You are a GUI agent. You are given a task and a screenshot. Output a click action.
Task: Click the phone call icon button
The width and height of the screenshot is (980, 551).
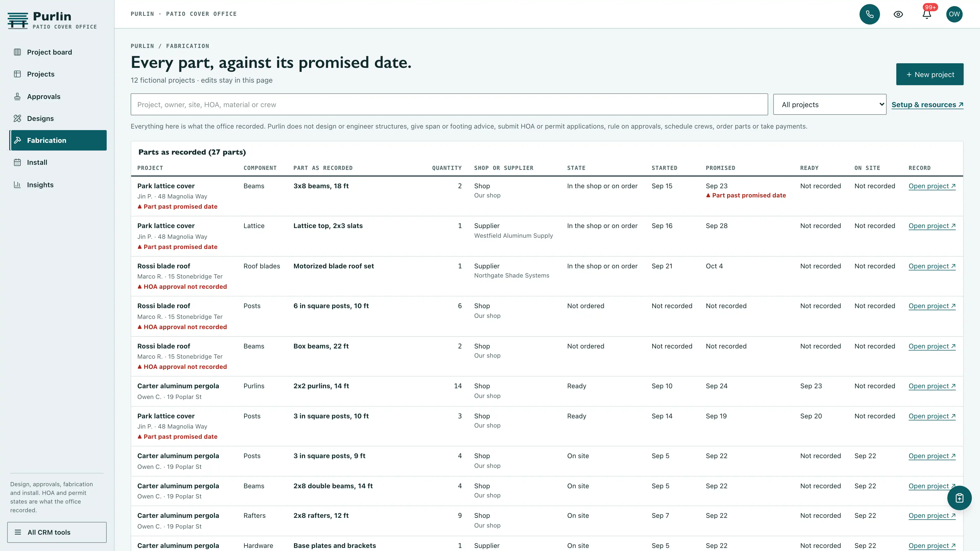(x=869, y=14)
